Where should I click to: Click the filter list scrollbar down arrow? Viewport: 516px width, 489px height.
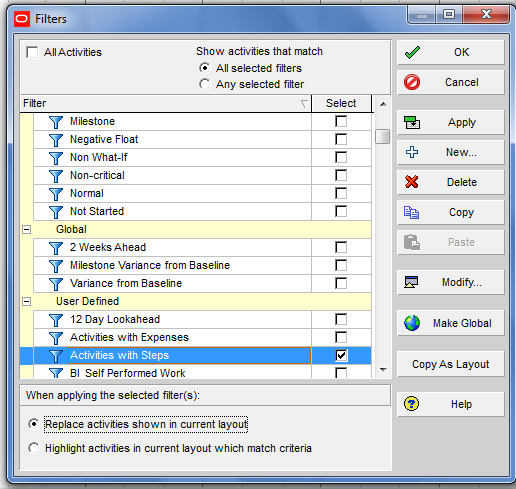coord(383,369)
